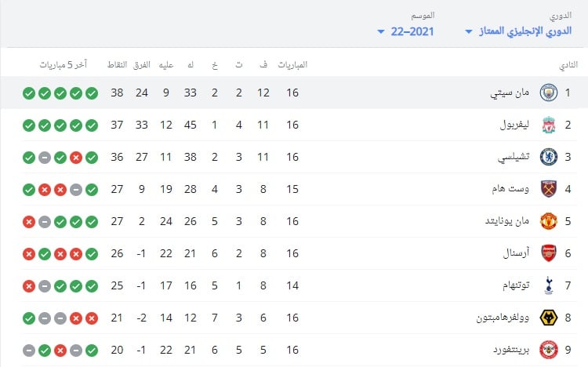The width and height of the screenshot is (588, 367).
Task: Open the مان يونايتد team link
Action: click(507, 221)
